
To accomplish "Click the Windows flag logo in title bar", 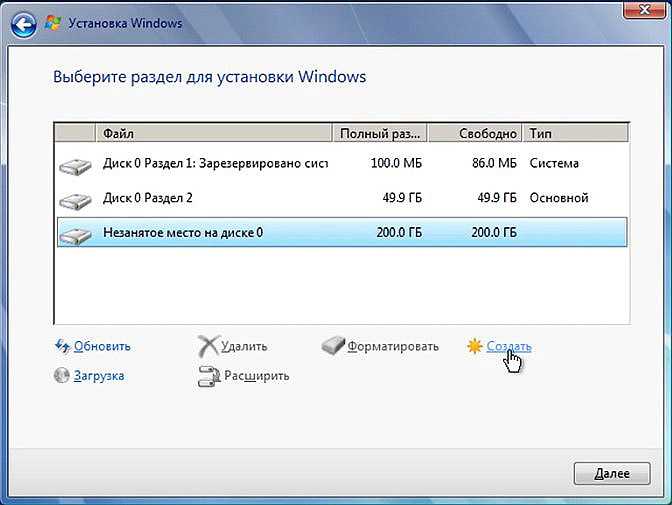I will coord(53,23).
